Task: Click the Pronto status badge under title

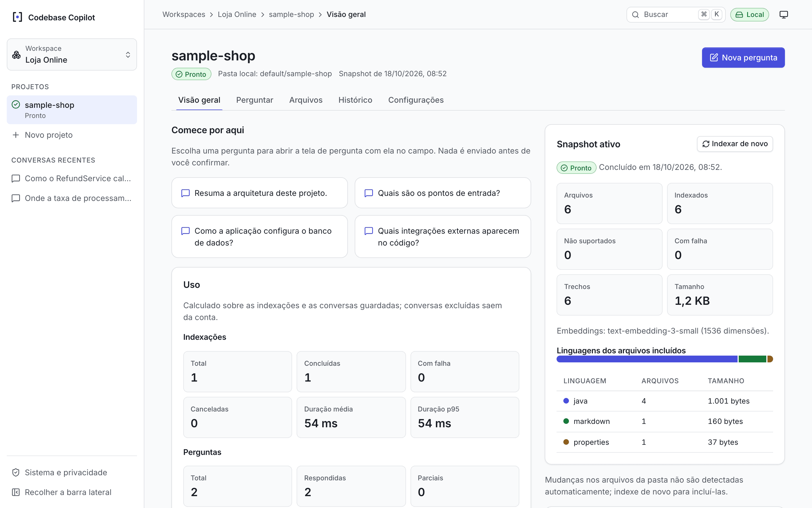Action: pos(191,74)
